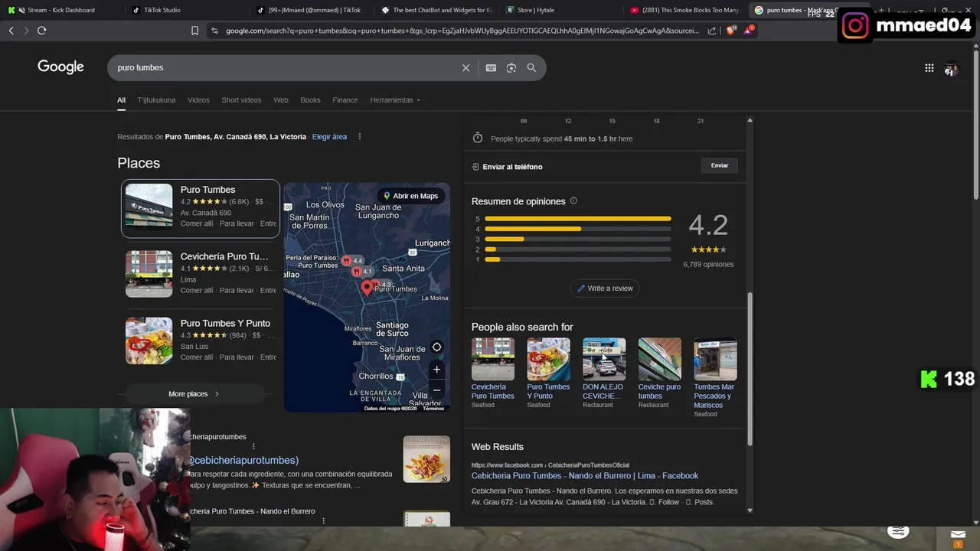Viewport: 980px width, 551px height.
Task: Select the T'ijtukukuna search filter
Action: coord(156,100)
